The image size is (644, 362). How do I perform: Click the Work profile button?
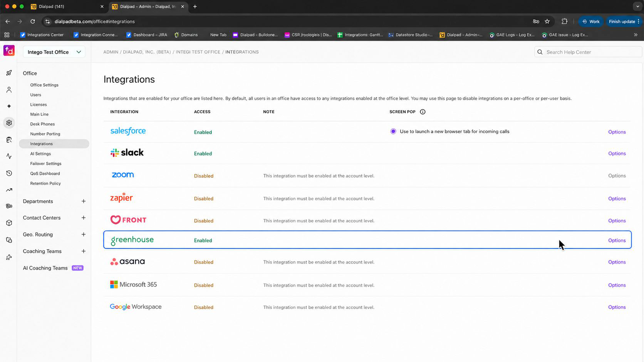[x=591, y=22]
